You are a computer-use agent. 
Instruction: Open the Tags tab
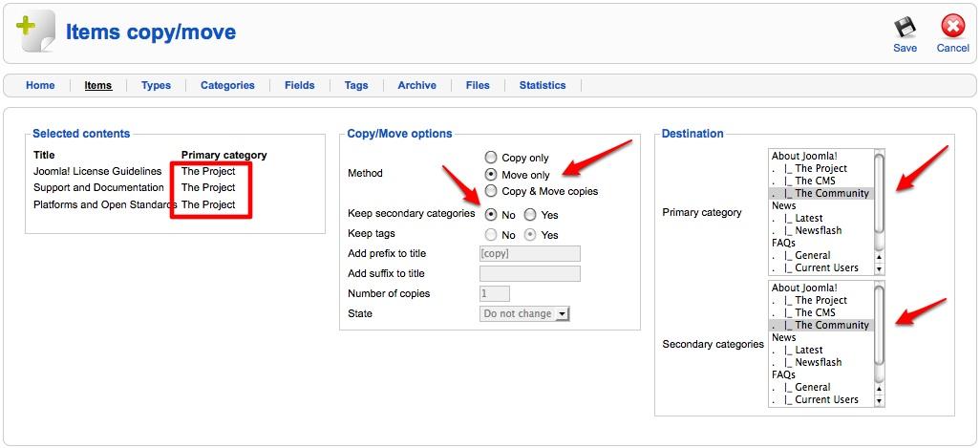pyautogui.click(x=356, y=86)
